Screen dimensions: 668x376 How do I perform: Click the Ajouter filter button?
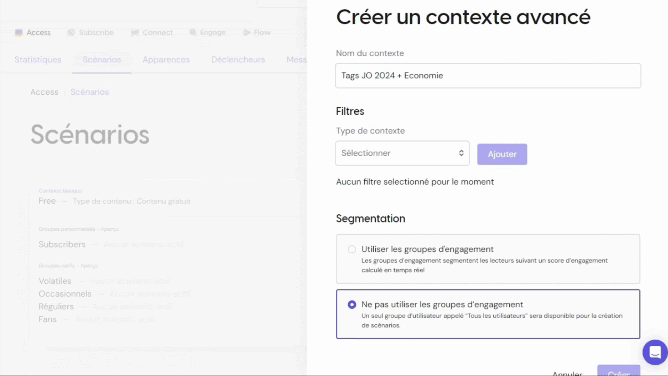pos(502,154)
